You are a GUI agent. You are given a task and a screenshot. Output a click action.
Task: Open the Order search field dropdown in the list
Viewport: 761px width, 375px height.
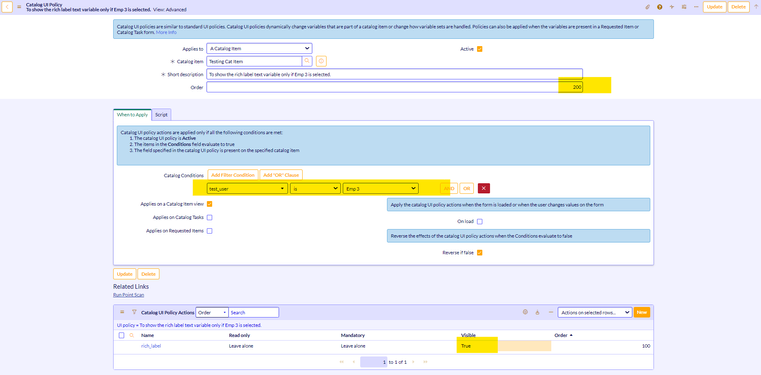[212, 312]
